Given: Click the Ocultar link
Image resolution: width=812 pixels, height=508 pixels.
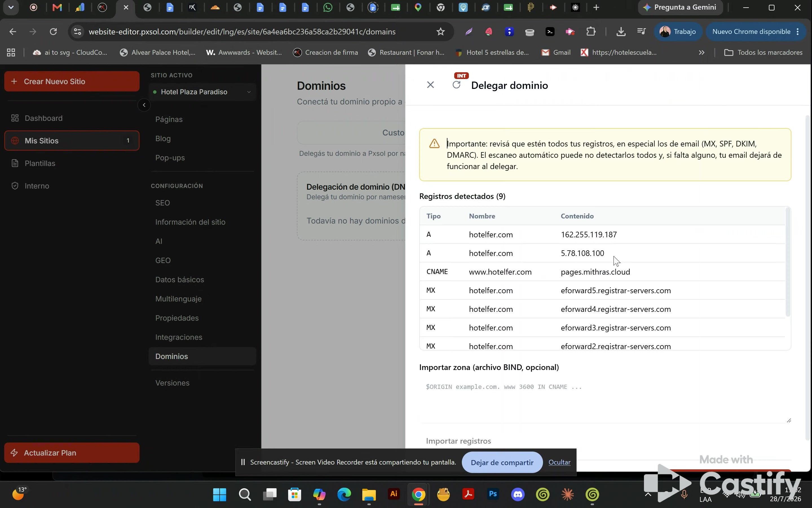Looking at the screenshot, I should (559, 462).
